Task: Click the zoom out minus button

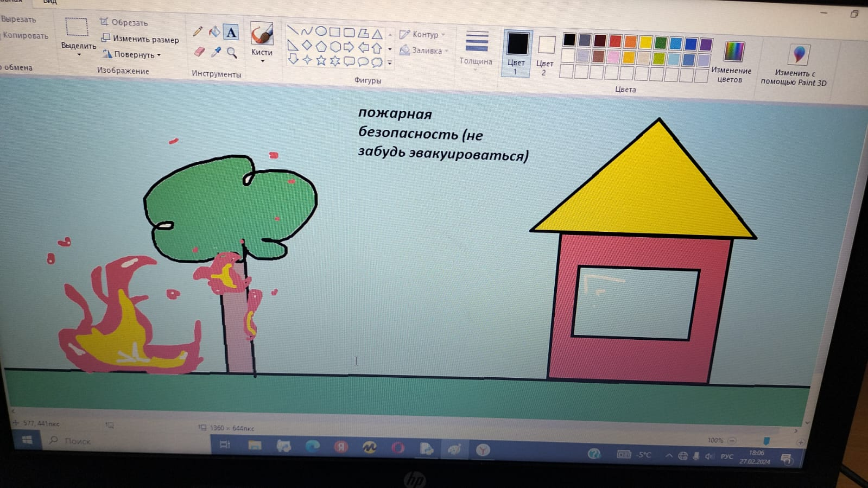Action: [732, 440]
